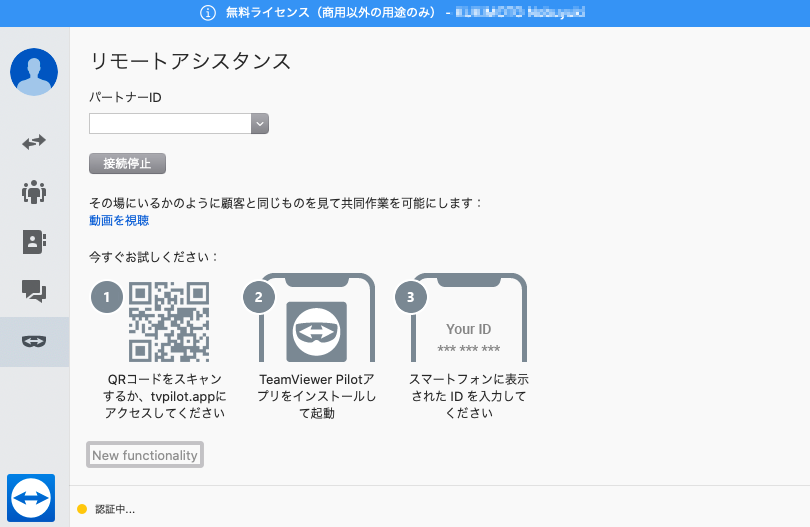Open the Computers & Contacts address book
Viewport: 810px width, 527px height.
pyautogui.click(x=34, y=241)
